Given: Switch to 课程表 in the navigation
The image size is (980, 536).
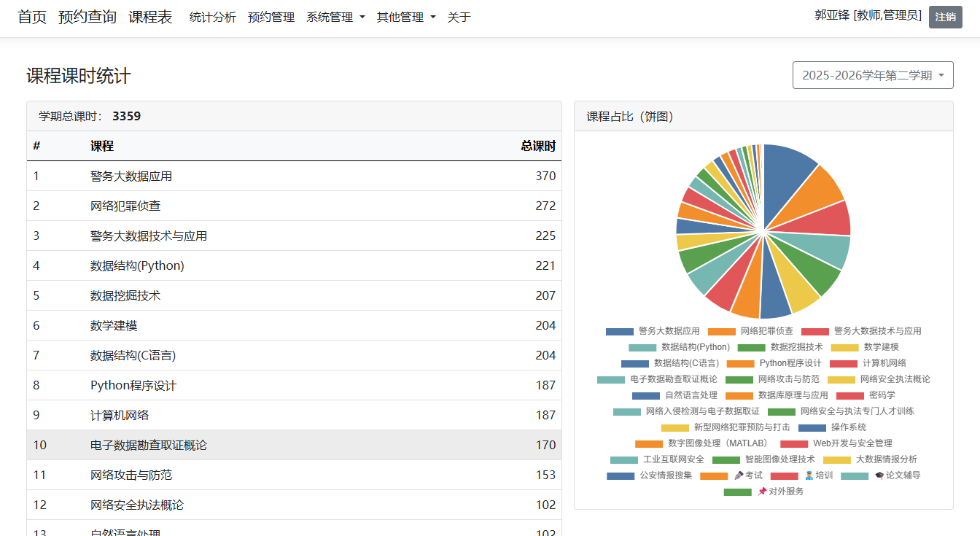Looking at the screenshot, I should [x=150, y=17].
